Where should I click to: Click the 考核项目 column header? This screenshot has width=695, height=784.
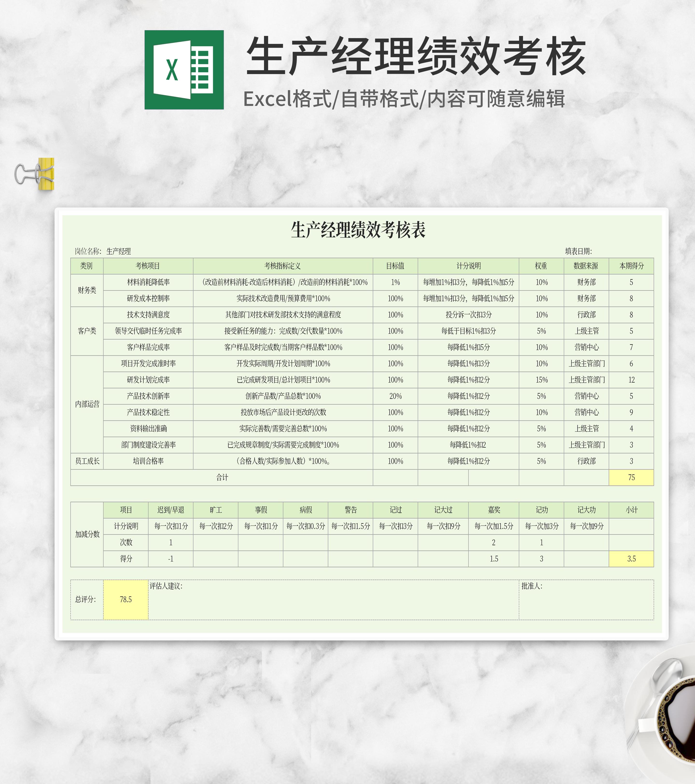pos(148,266)
